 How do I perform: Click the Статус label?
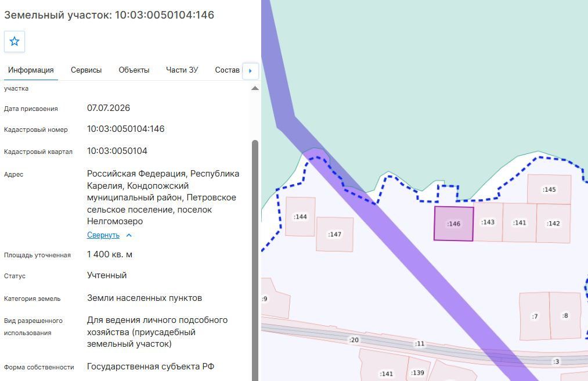point(15,276)
